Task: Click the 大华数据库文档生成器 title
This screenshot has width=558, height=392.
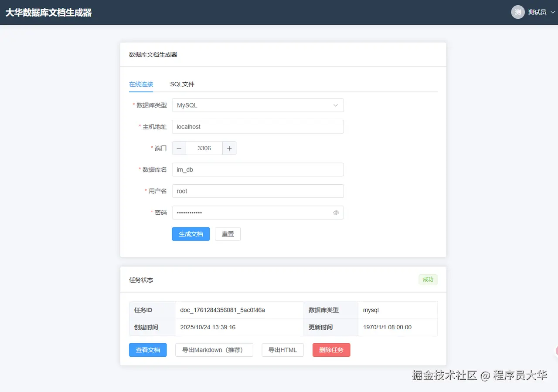Action: click(x=48, y=13)
